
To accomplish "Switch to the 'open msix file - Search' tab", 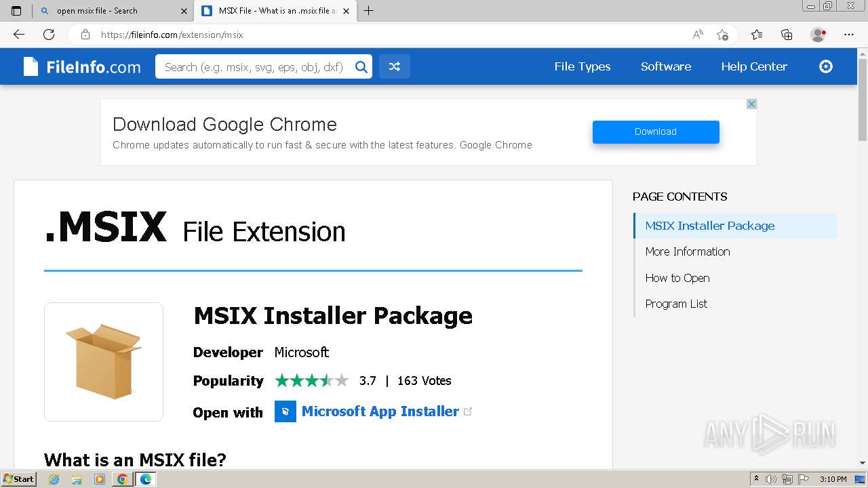I will point(108,11).
